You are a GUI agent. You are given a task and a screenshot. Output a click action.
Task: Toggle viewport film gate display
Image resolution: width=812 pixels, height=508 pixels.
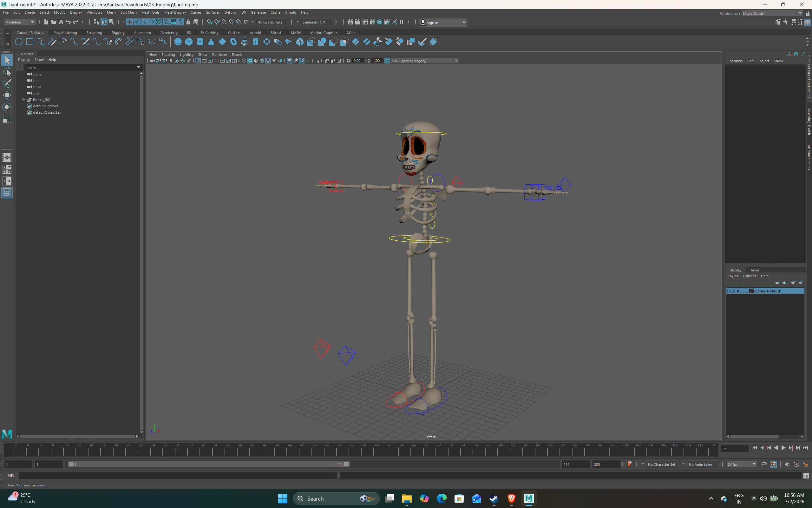(204, 61)
